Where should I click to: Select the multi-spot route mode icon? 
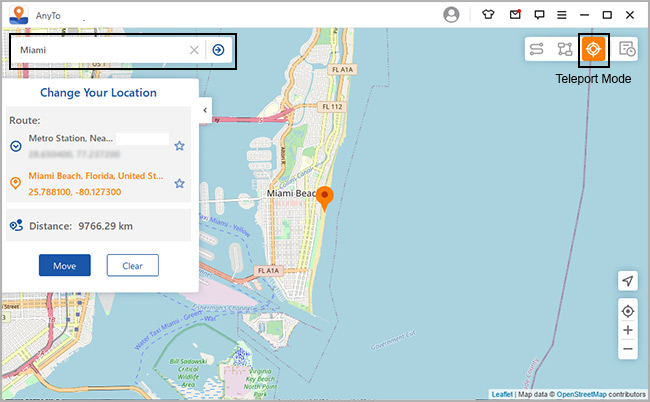(x=565, y=49)
